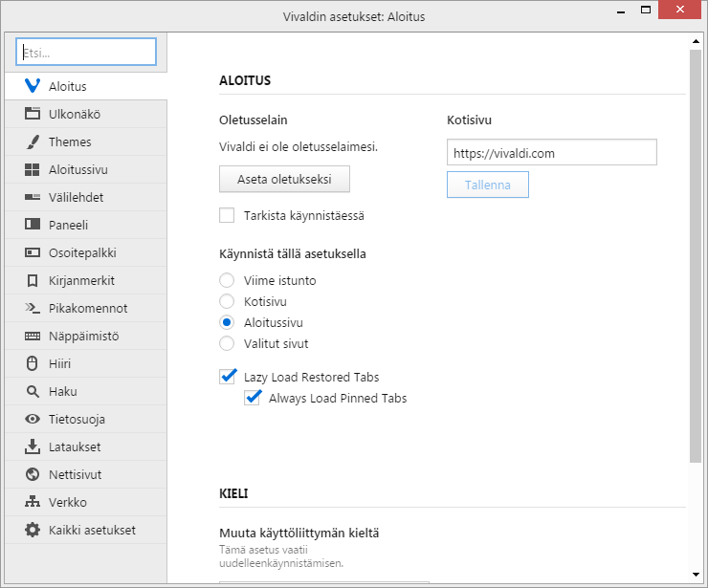Click the Nettisivut globe icon
The height and width of the screenshot is (588, 708).
(x=33, y=474)
